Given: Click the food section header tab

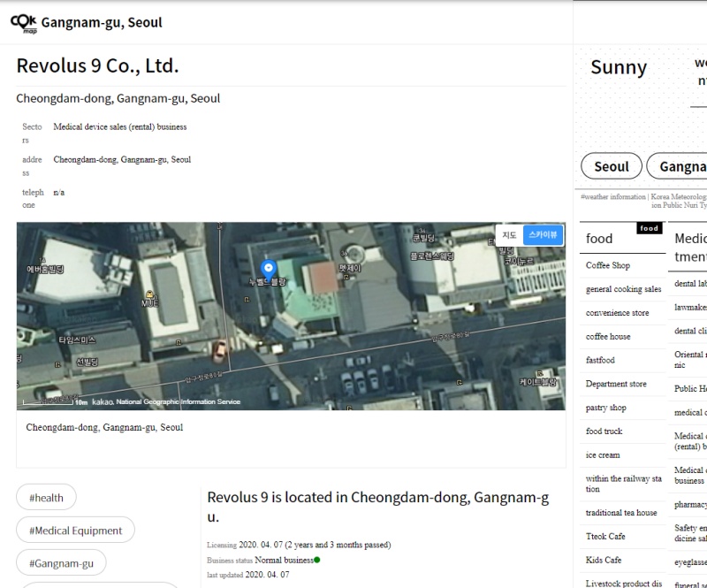Looking at the screenshot, I should tap(600, 239).
